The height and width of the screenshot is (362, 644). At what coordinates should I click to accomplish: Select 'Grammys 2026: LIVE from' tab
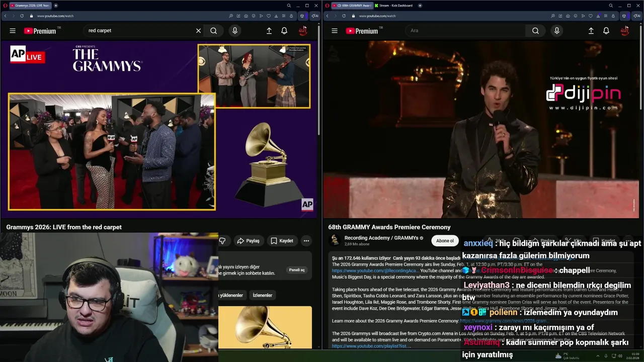point(31,6)
